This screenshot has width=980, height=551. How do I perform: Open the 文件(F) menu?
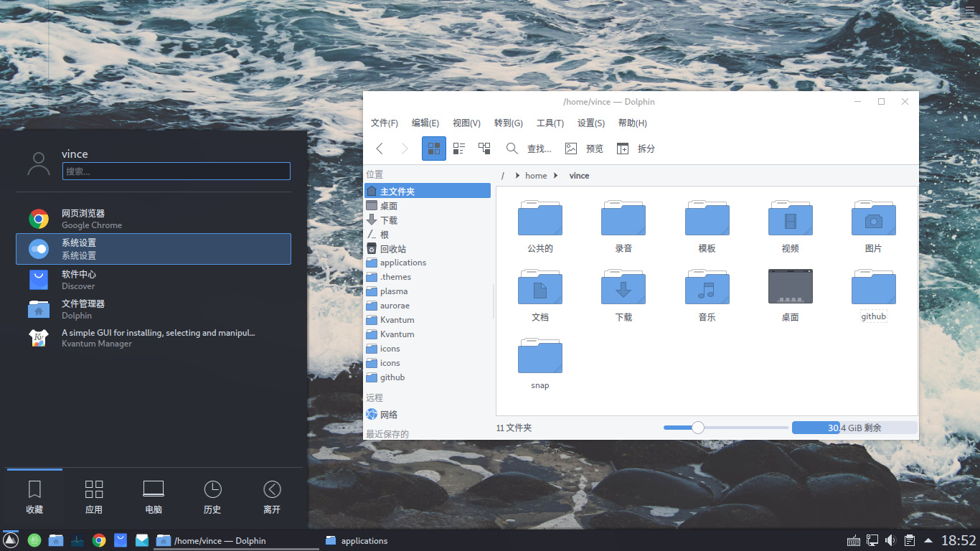(x=384, y=123)
